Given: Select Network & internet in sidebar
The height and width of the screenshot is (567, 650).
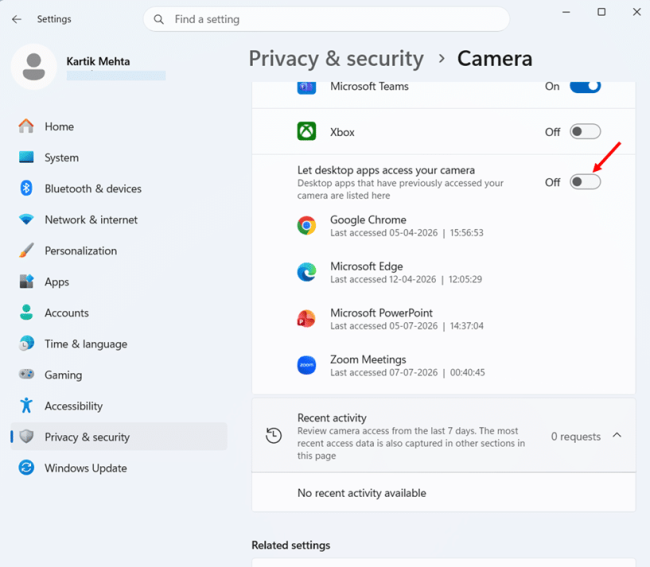Looking at the screenshot, I should point(119,220).
